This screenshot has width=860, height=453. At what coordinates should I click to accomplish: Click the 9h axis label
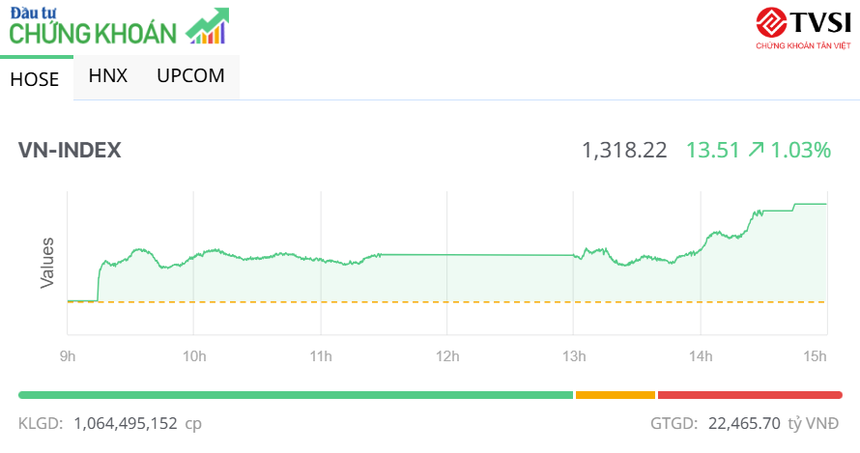point(68,356)
